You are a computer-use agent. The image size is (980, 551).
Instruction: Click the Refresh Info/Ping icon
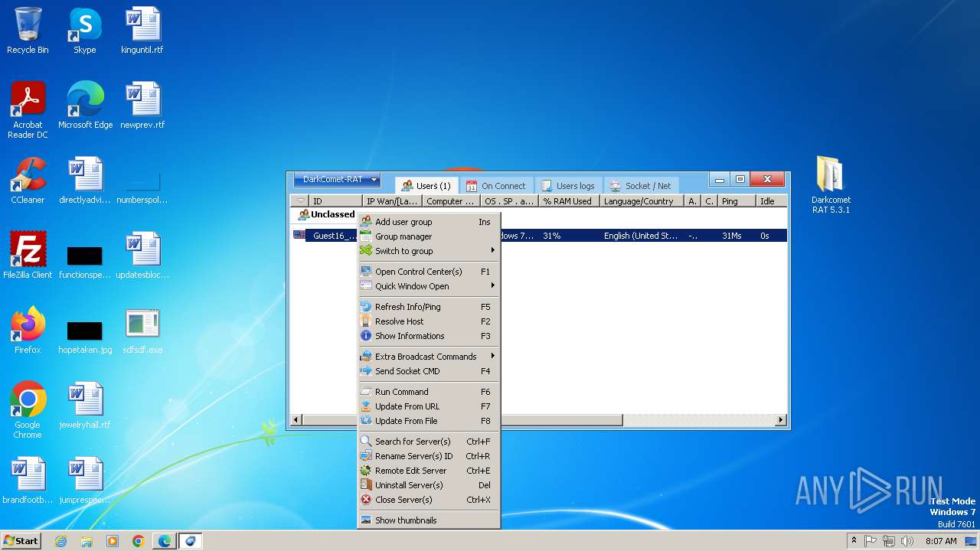pyautogui.click(x=366, y=307)
